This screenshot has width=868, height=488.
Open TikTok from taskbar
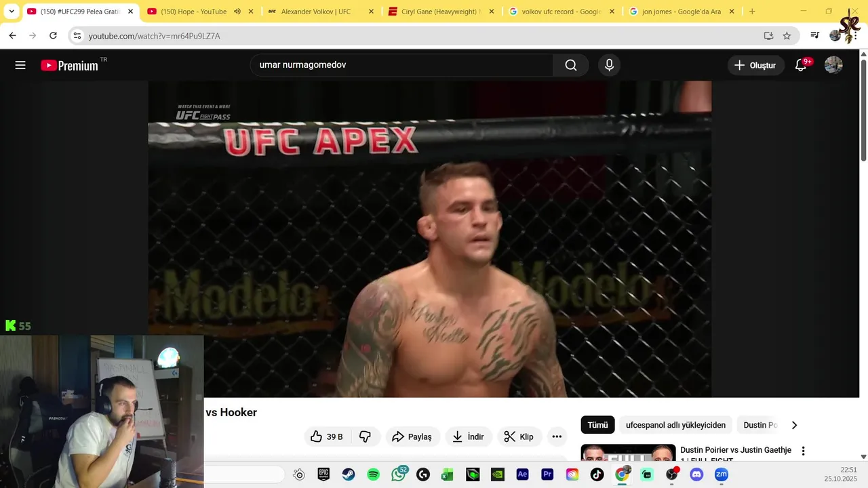pos(597,474)
